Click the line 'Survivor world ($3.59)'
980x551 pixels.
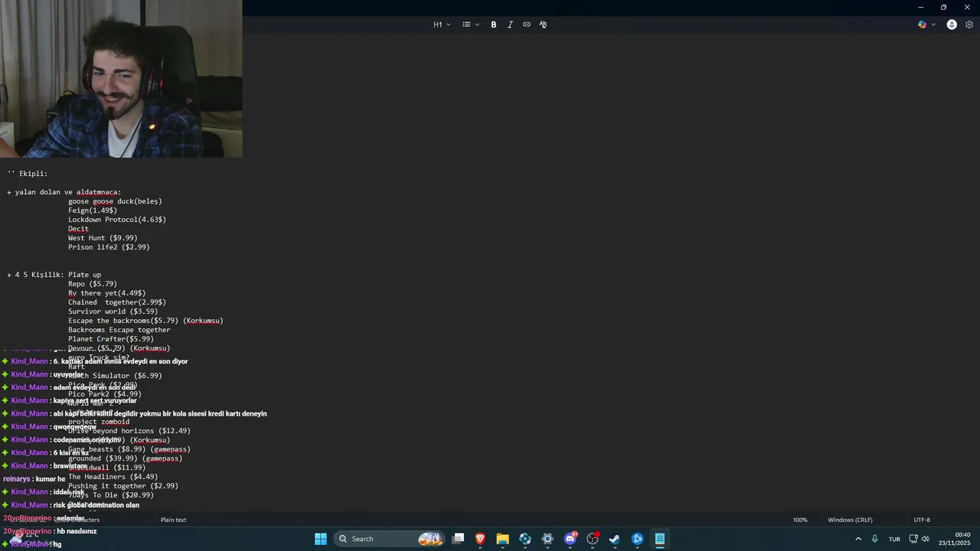113,311
